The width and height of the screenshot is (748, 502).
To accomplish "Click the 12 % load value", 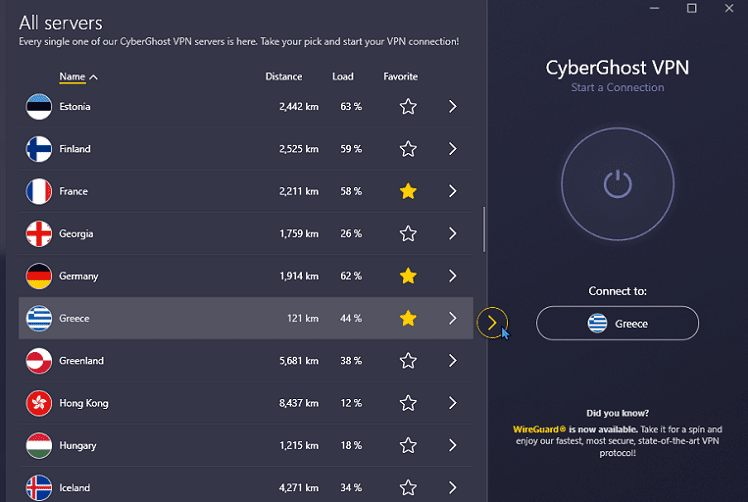I will coord(351,403).
